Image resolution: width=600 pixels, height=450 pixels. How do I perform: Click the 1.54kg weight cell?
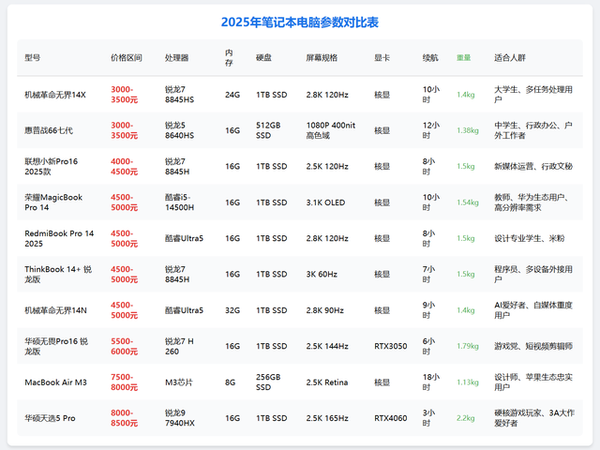tap(468, 202)
